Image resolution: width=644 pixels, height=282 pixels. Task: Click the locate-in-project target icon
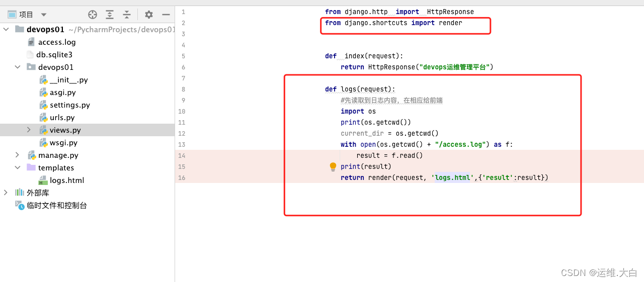92,15
